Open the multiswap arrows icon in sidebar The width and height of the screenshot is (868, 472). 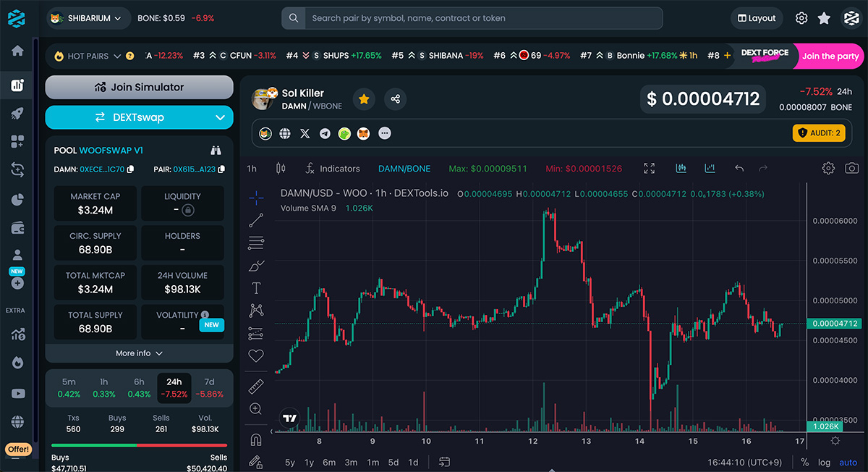17,169
